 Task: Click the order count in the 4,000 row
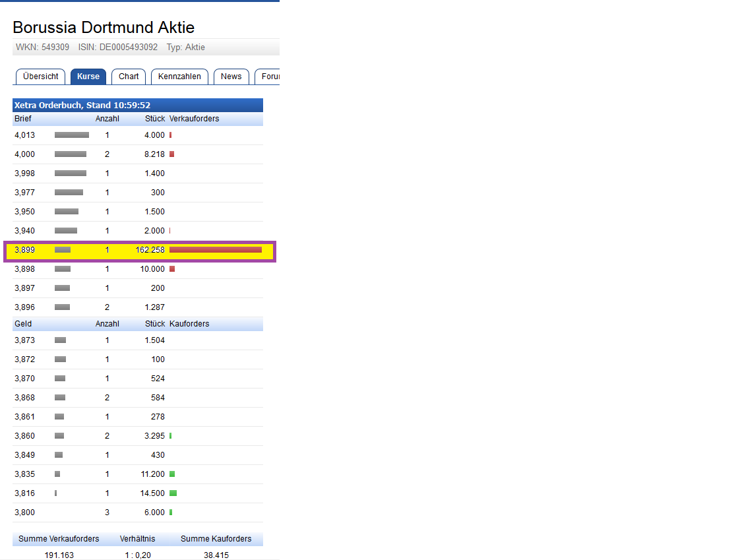[x=107, y=154]
